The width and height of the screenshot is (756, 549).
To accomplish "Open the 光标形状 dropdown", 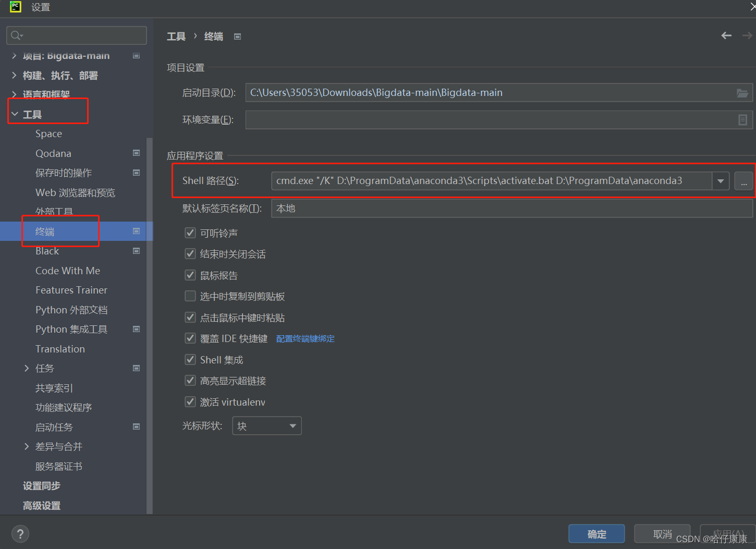I will (x=267, y=425).
